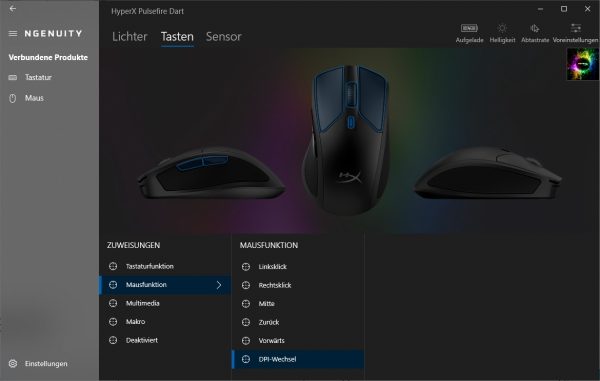Click the Aufgelade battery status icon
This screenshot has height=381, width=600.
(x=469, y=28)
